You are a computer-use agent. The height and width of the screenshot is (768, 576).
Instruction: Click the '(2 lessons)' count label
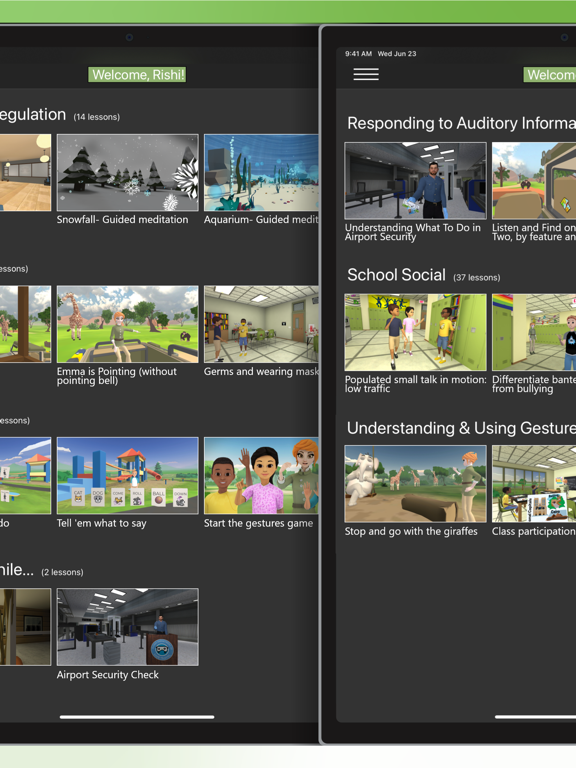point(62,572)
